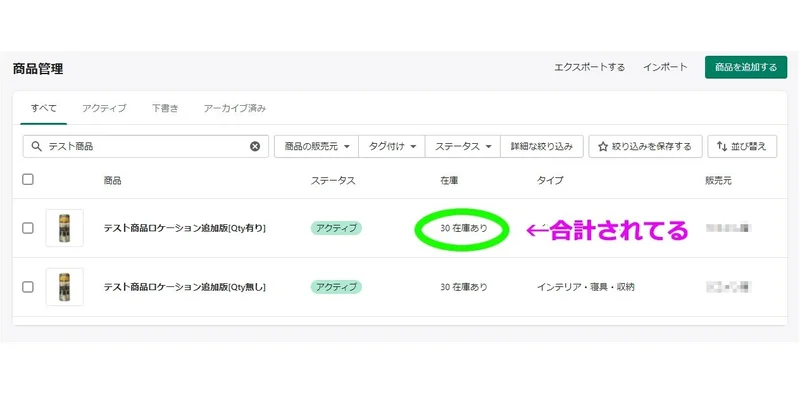Focus the テスト商品 search field
Screen dimensions: 800x394
tap(146, 146)
